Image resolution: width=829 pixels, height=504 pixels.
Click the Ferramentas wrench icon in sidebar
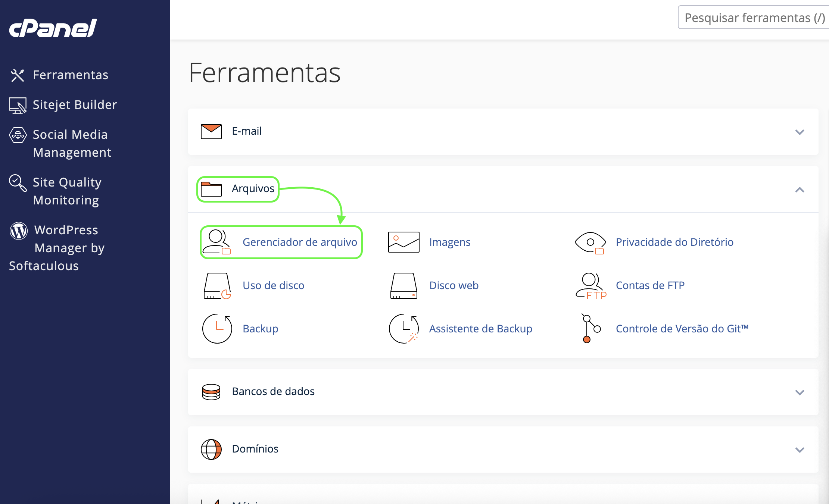tap(18, 75)
